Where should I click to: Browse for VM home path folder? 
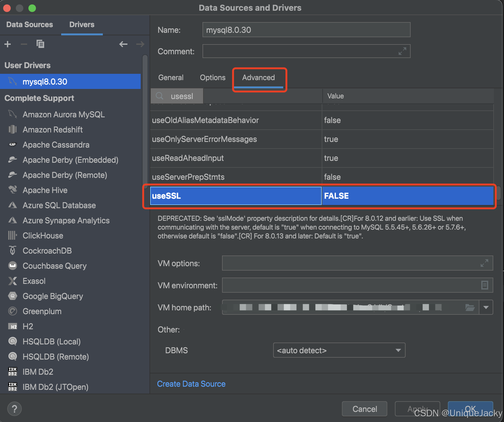(470, 307)
